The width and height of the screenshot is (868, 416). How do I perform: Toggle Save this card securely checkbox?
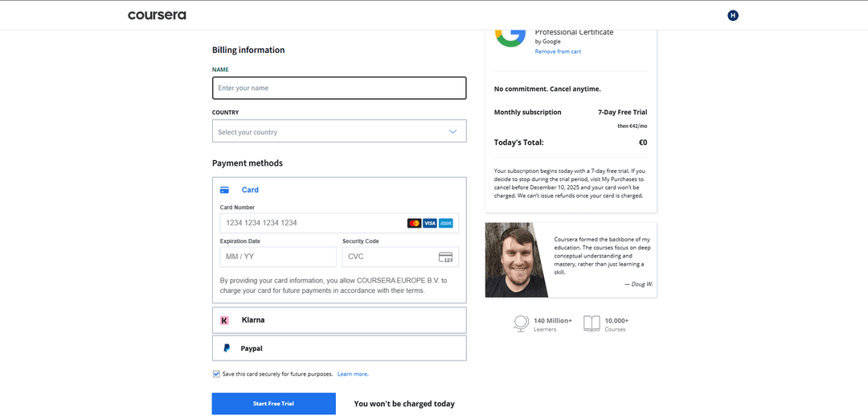216,374
